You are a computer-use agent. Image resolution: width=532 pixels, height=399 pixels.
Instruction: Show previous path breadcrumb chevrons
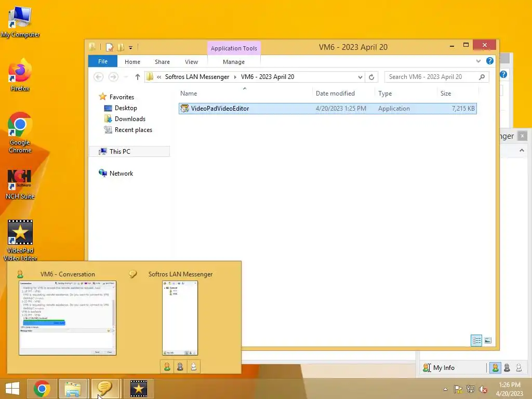[159, 77]
